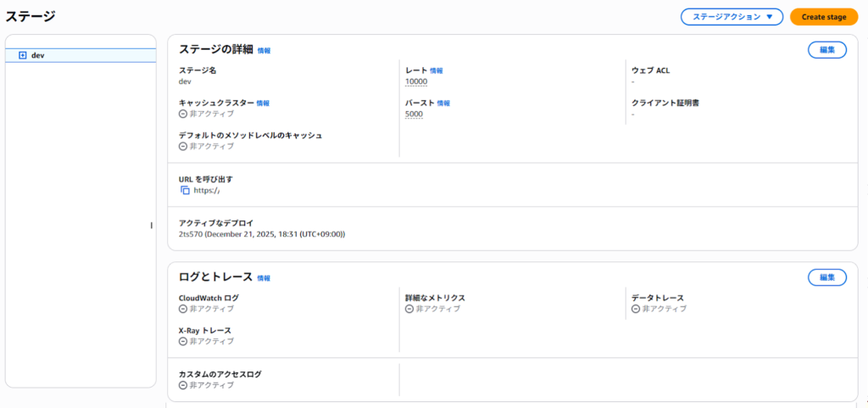Open 情報 link next to バースト
Image resolution: width=868 pixels, height=408 pixels.
tap(443, 103)
